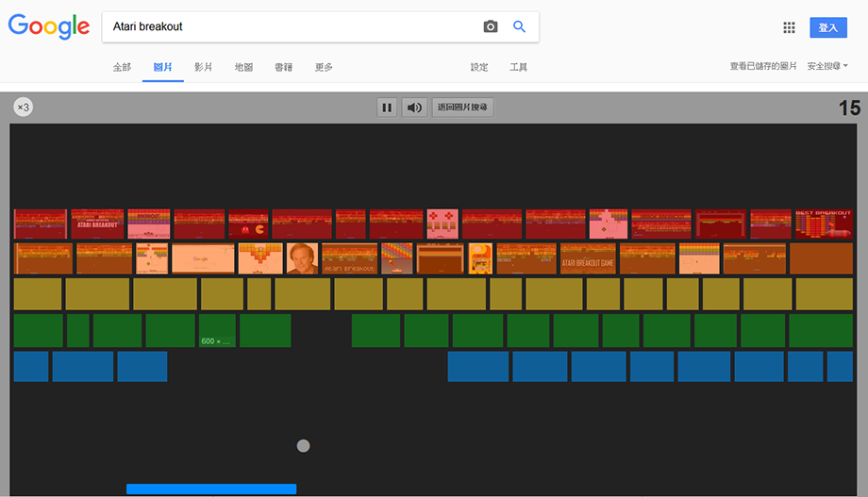Open the Google apps grid
This screenshot has width=868, height=497.
(x=789, y=27)
